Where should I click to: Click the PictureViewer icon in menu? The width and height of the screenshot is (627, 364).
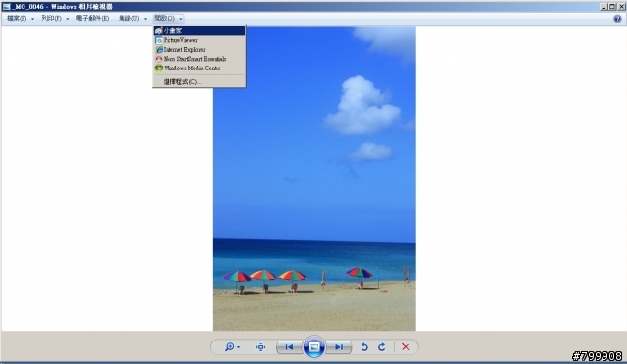click(159, 40)
